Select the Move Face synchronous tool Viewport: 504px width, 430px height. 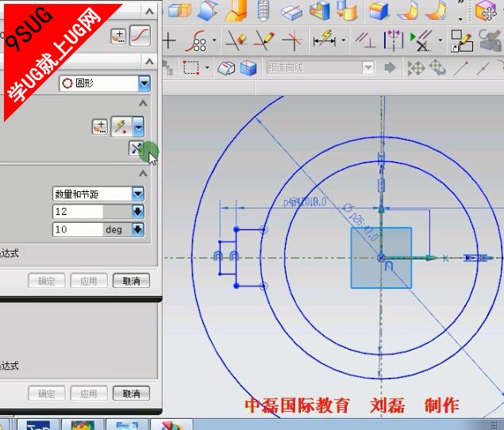(x=487, y=11)
